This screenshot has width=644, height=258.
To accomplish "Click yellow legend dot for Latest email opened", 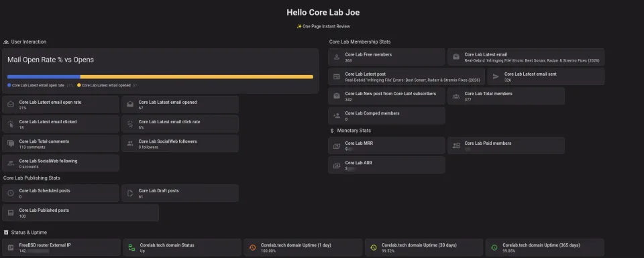I will 79,85.
